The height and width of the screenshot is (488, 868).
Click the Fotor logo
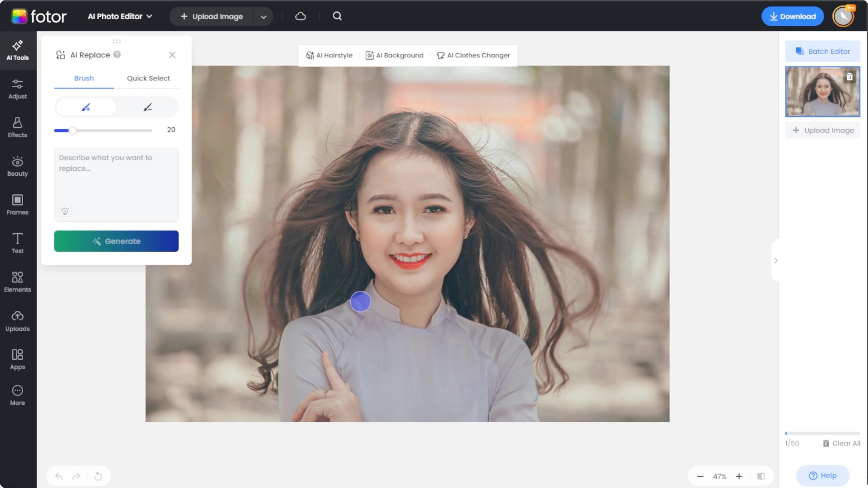click(39, 16)
